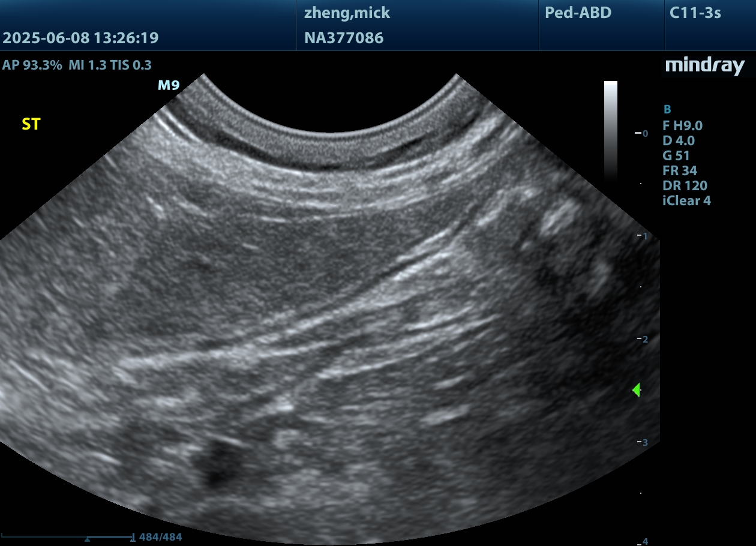This screenshot has width=756, height=546.
Task: Click the M9 probe orientation marker
Action: point(169,86)
